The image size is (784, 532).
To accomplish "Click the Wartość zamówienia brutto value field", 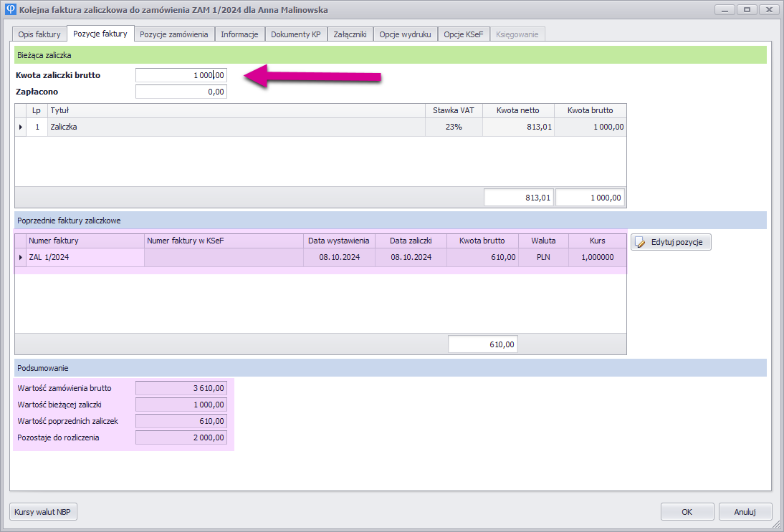I will (x=181, y=388).
